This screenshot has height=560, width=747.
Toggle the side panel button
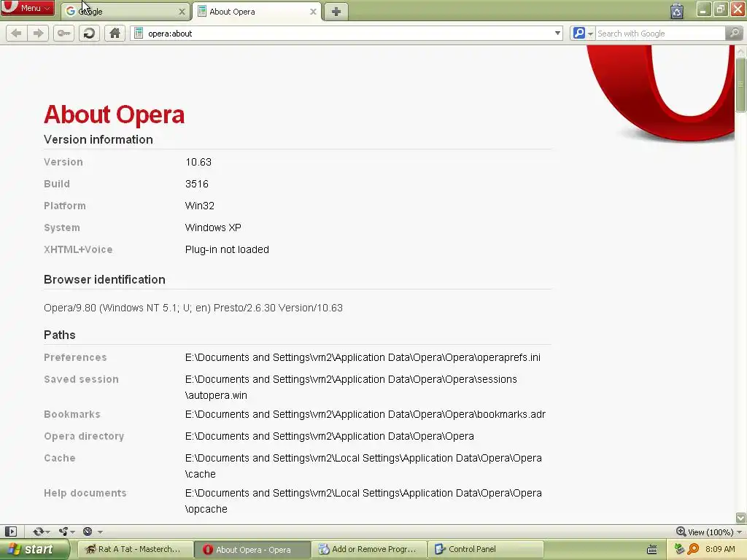[10, 532]
